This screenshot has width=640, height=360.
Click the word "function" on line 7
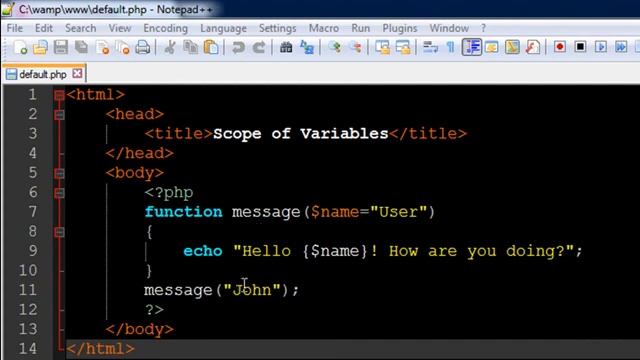point(184,212)
